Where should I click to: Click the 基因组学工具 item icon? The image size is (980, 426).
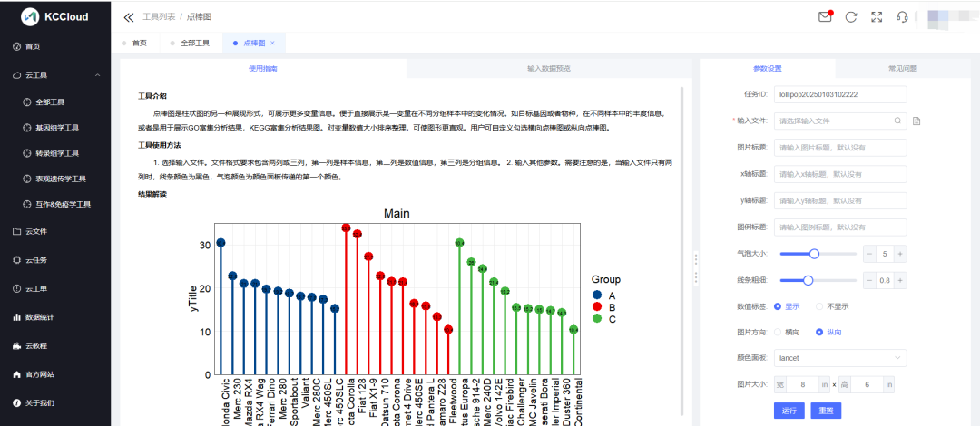pyautogui.click(x=26, y=128)
